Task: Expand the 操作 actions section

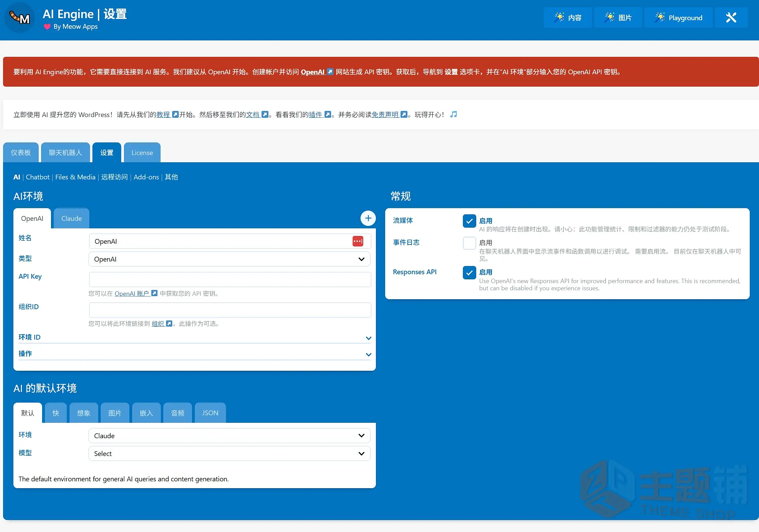Action: click(x=195, y=354)
